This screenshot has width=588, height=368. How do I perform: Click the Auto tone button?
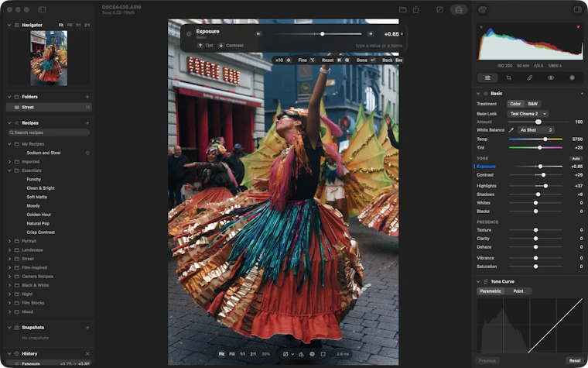point(576,159)
